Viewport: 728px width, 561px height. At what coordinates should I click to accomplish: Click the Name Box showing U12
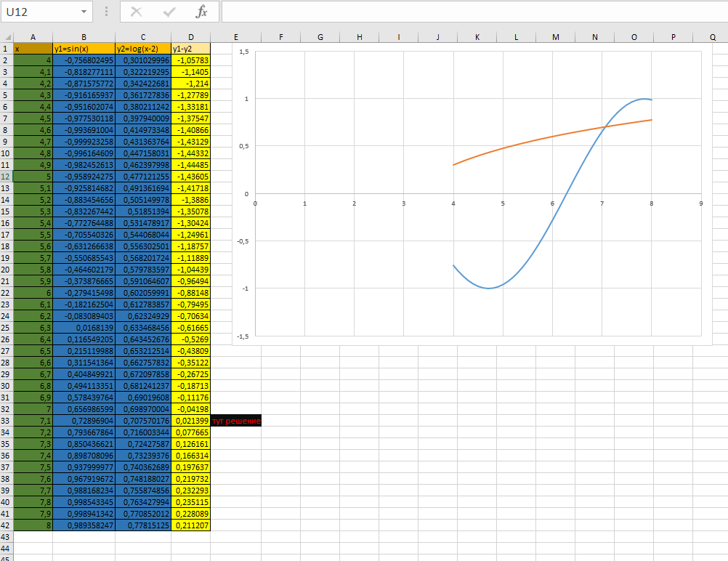[46, 12]
